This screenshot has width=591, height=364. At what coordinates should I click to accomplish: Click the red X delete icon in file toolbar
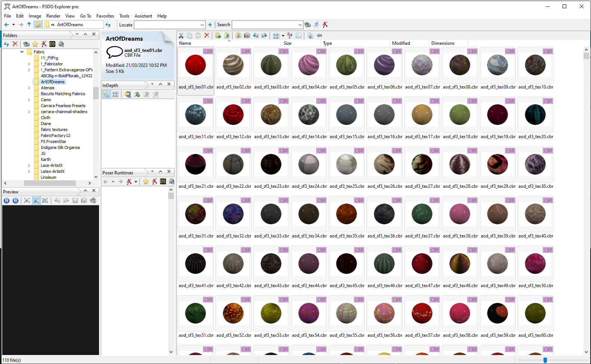tap(207, 35)
